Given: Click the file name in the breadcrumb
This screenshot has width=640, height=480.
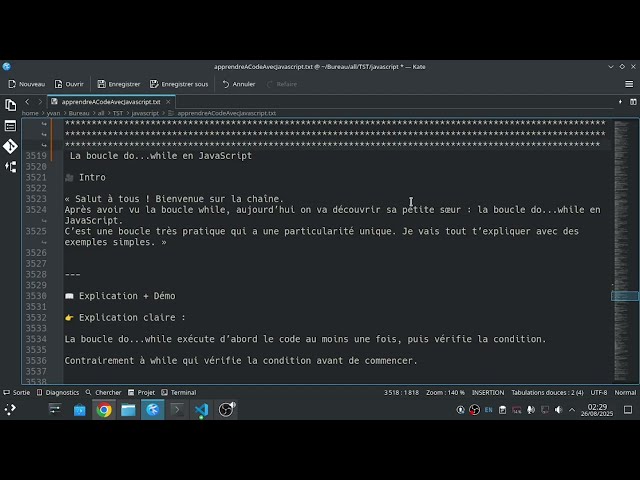Looking at the screenshot, I should tap(227, 113).
